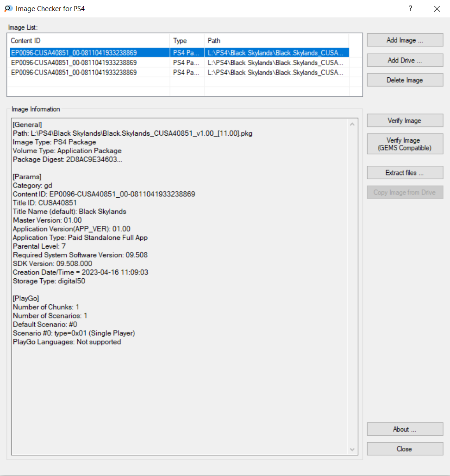This screenshot has height=476, width=450.
Task: Click the [PlayGo] section heading
Action: tap(26, 298)
